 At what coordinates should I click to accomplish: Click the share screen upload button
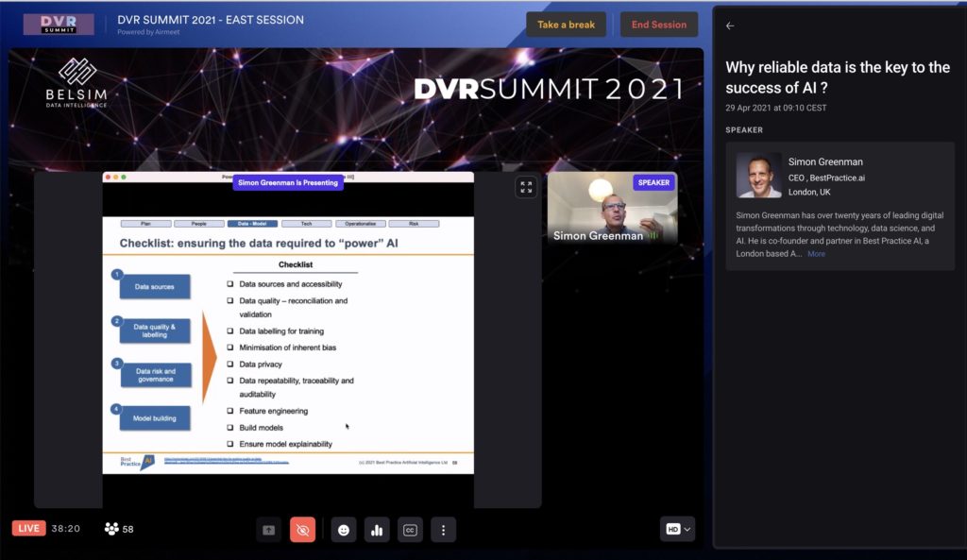pyautogui.click(x=269, y=530)
